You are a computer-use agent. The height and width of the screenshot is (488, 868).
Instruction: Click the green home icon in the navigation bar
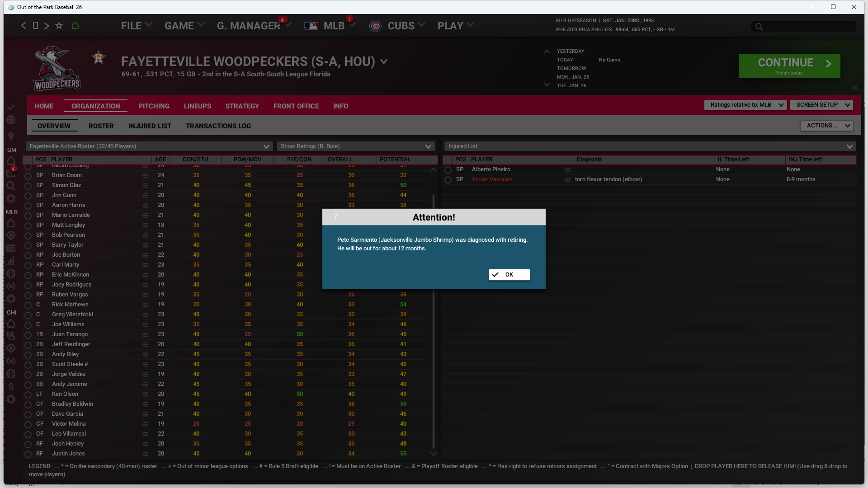[x=75, y=26]
